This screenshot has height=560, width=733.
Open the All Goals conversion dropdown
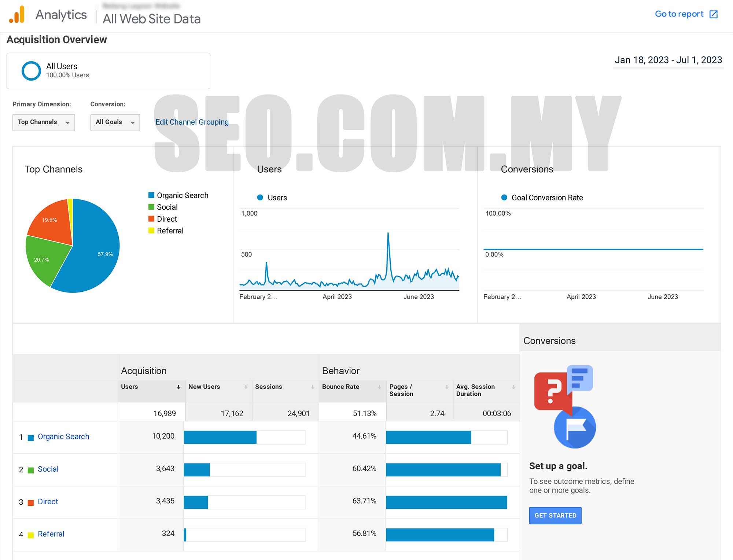[115, 122]
